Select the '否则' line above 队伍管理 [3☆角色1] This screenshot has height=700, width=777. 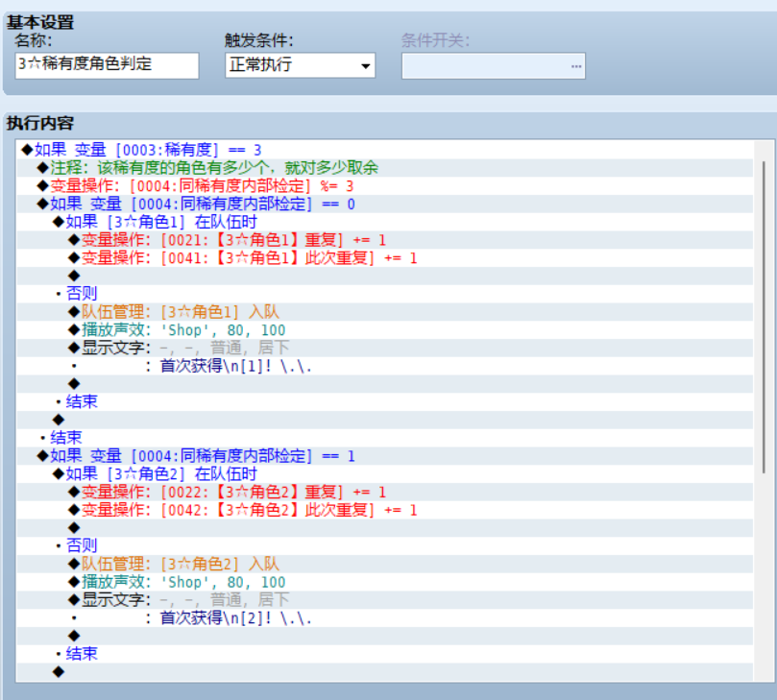[x=385, y=294]
